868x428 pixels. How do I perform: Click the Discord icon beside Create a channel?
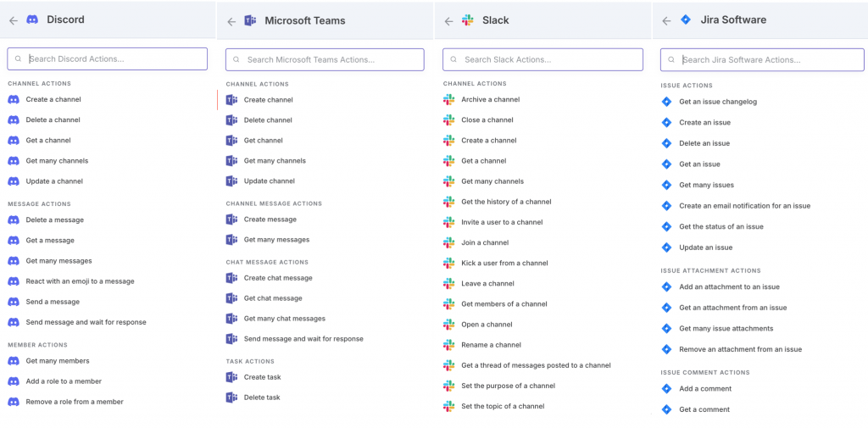[14, 100]
